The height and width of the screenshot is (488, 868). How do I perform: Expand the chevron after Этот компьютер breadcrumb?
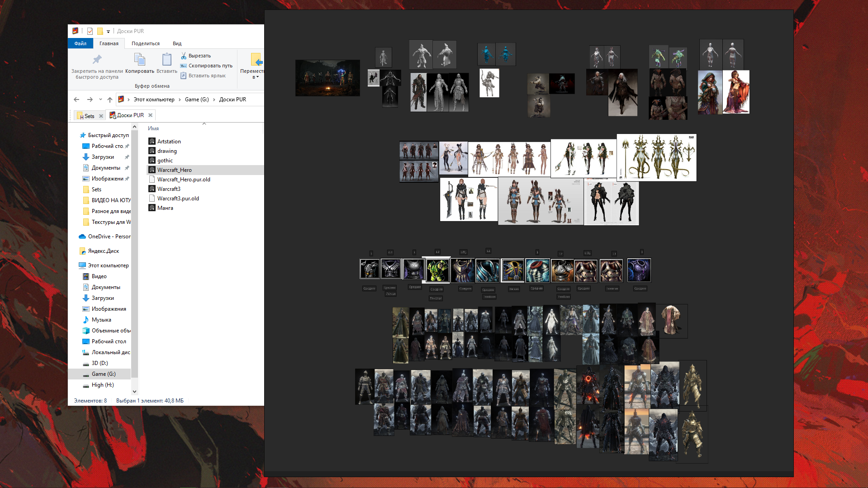click(x=180, y=99)
